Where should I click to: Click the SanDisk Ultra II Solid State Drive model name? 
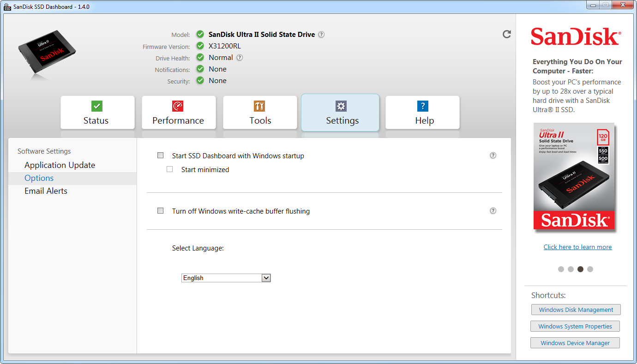click(262, 35)
